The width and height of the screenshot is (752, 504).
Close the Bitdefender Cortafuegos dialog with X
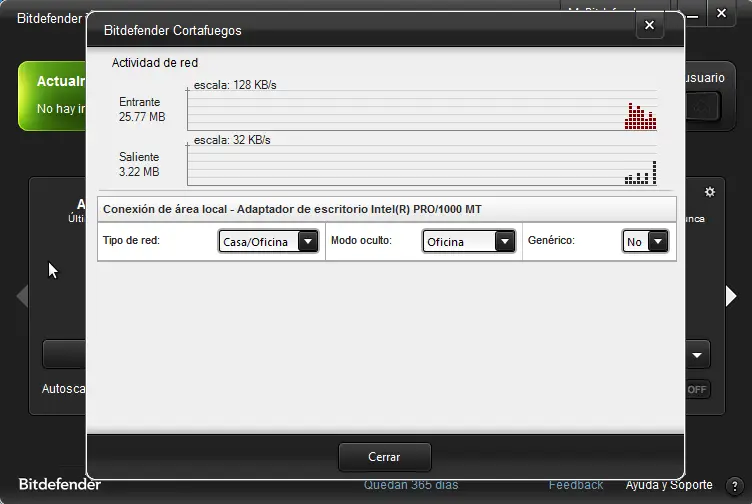point(649,25)
